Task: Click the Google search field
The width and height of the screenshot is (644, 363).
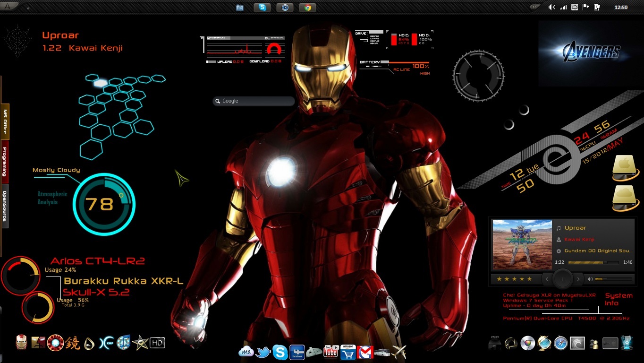Action: click(x=254, y=101)
